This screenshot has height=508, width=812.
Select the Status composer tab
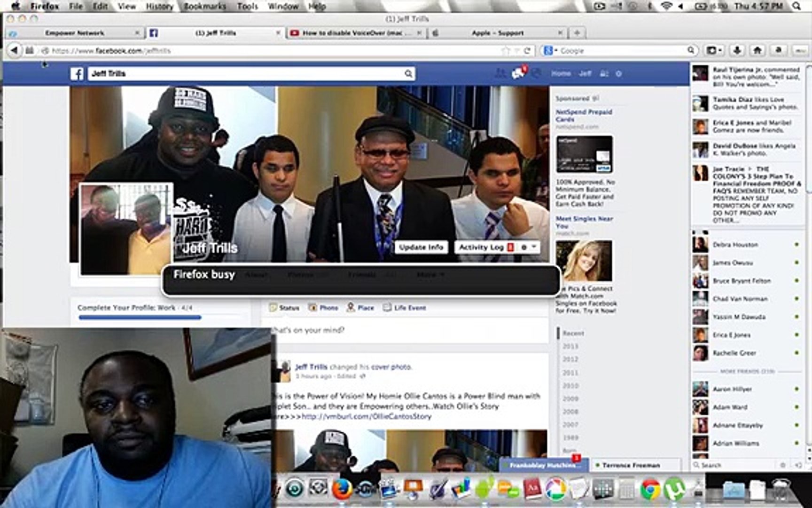coord(284,308)
